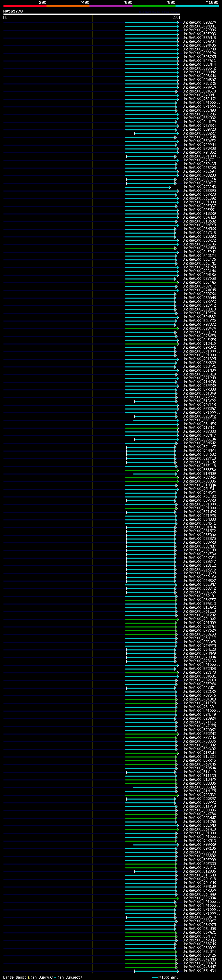Select label UniRef100_A9SPM8

(x=199, y=49)
